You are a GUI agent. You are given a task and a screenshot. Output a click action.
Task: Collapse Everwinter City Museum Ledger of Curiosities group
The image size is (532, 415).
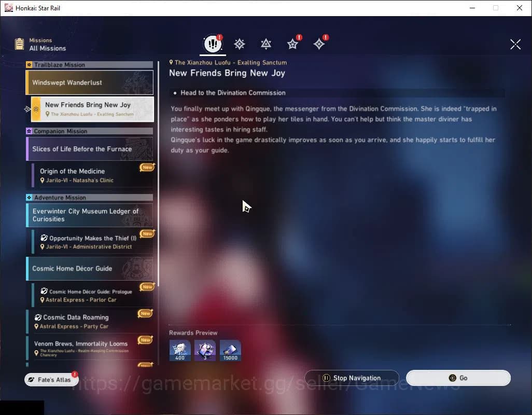click(x=90, y=215)
